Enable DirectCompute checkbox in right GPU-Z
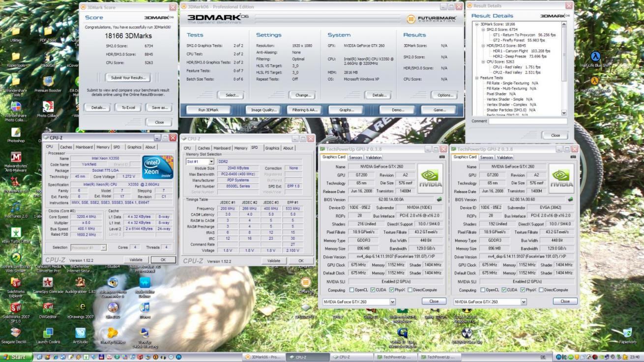 (x=541, y=290)
